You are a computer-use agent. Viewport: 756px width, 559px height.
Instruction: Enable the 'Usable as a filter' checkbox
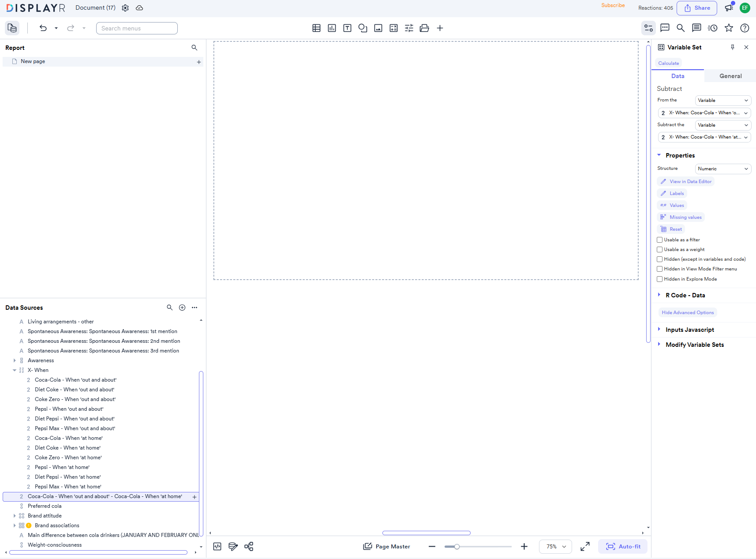click(x=660, y=240)
